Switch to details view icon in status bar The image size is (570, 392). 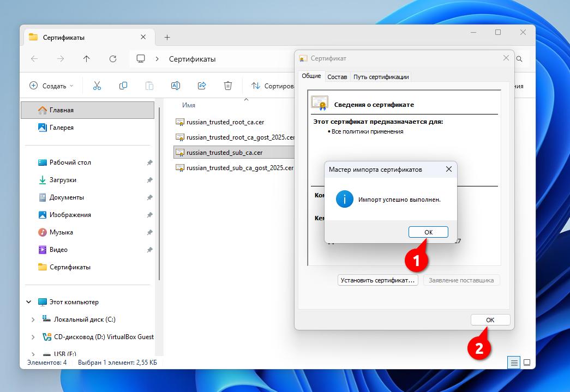click(514, 363)
